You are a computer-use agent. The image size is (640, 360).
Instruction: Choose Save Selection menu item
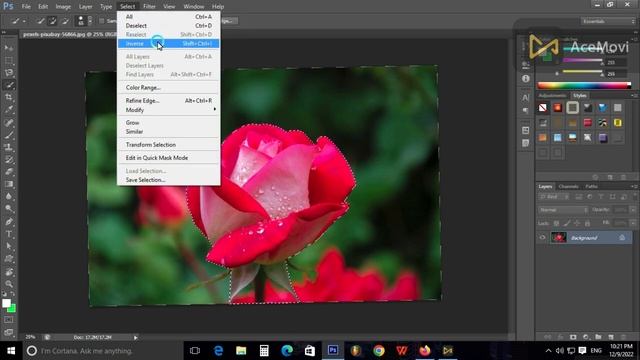[x=169, y=180]
